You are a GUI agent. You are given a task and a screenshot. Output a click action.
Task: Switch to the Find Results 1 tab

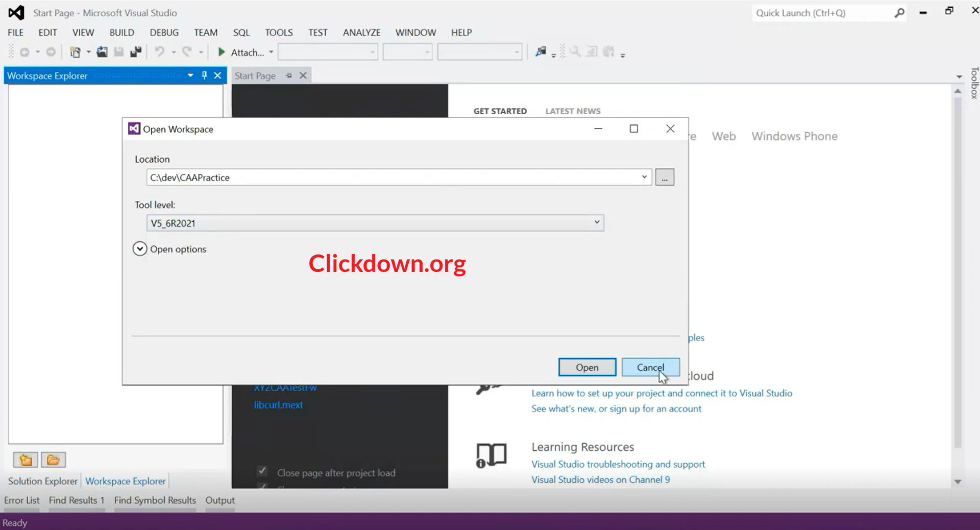[77, 500]
